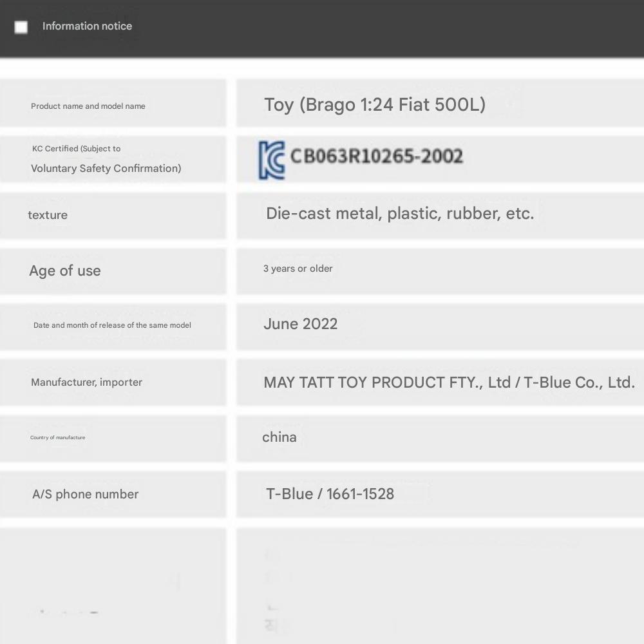
Task: Select certification number CB063R10265-2002
Action: coord(377,156)
